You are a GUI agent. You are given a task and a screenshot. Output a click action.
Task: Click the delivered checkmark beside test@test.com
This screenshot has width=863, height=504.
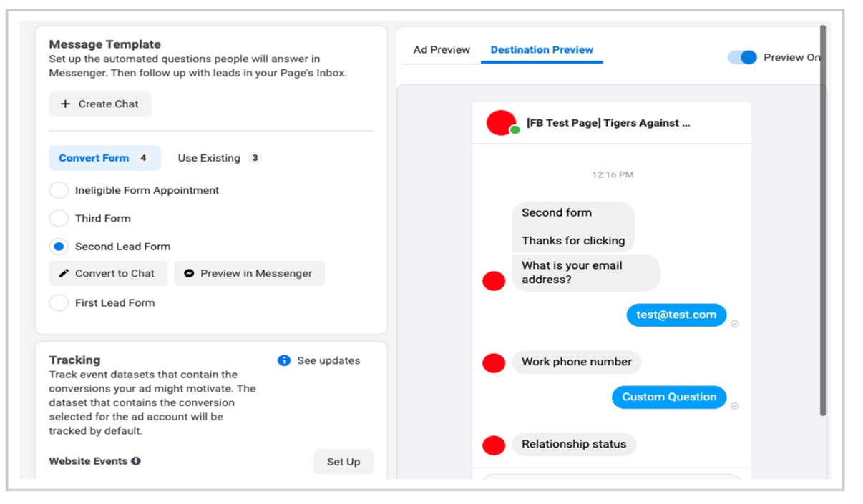coord(735,324)
